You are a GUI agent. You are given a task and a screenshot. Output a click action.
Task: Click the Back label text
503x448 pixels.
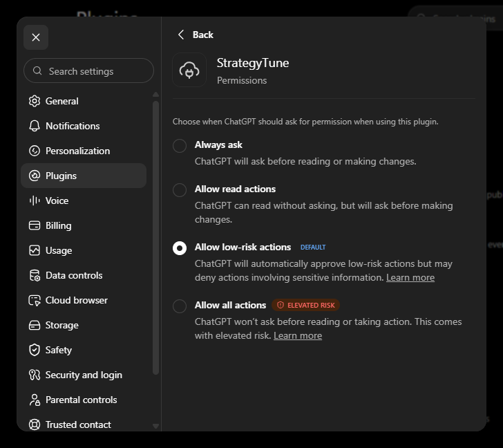pyautogui.click(x=202, y=35)
